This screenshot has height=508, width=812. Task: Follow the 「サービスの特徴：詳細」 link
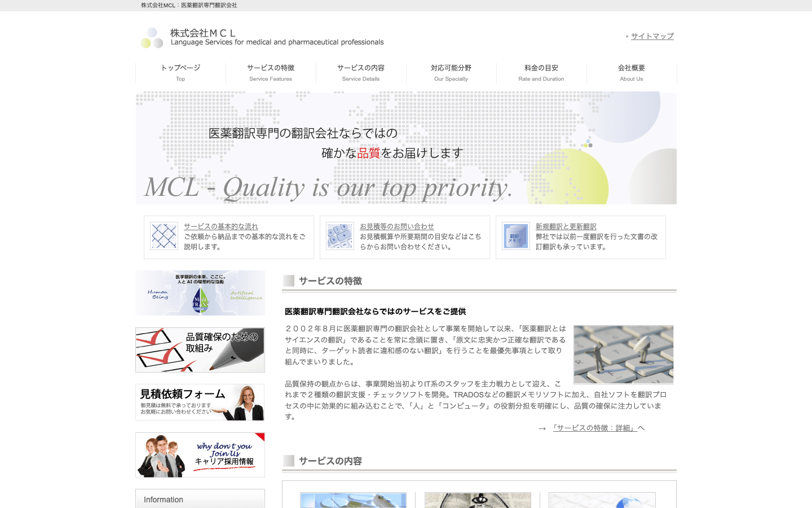tap(595, 428)
